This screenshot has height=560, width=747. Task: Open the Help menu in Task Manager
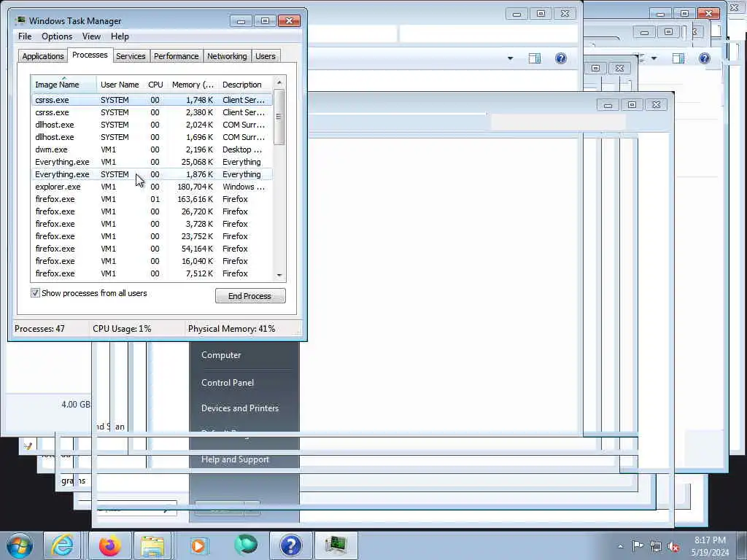(x=120, y=36)
